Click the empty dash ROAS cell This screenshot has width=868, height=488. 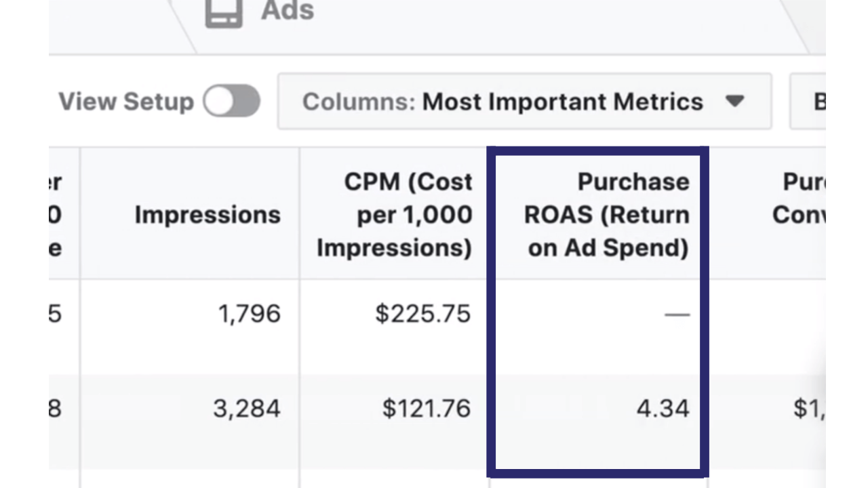point(676,314)
